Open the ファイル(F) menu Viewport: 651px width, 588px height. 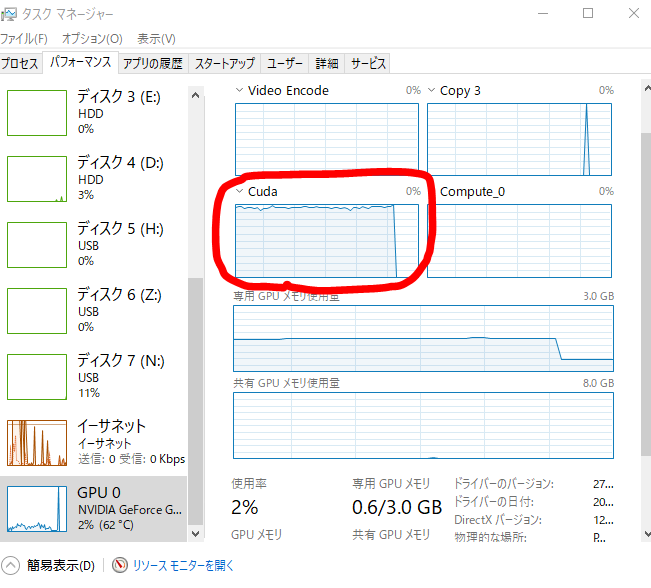[x=24, y=39]
